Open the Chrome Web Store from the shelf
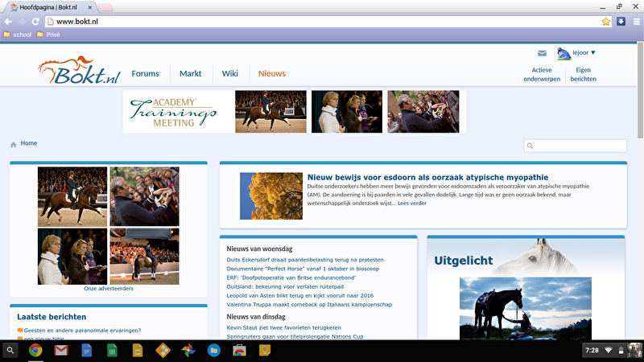This screenshot has height=362, width=644. click(239, 351)
